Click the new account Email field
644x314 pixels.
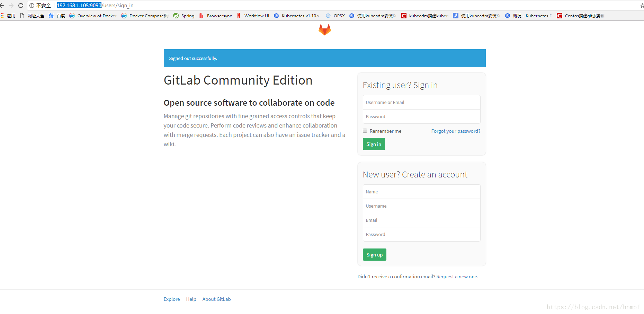click(421, 220)
